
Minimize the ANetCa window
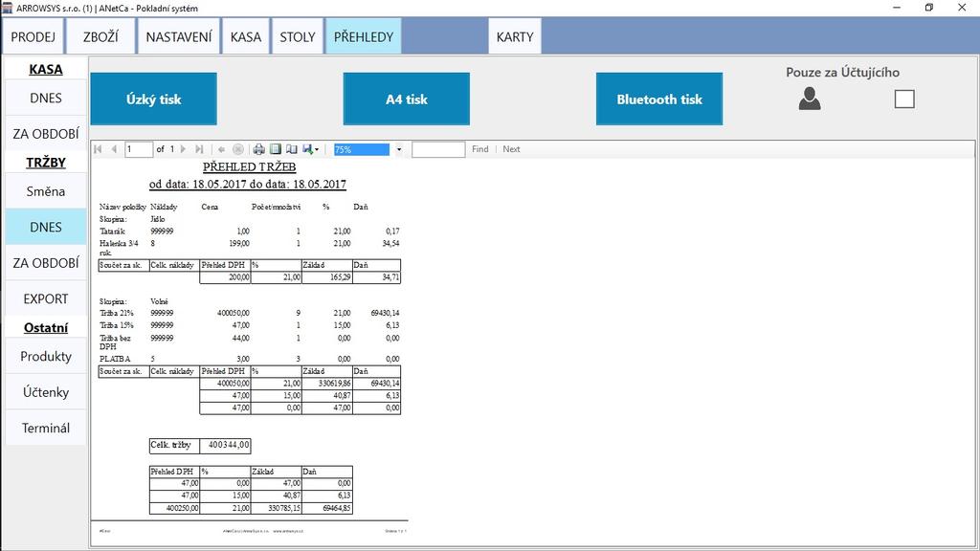(x=897, y=8)
